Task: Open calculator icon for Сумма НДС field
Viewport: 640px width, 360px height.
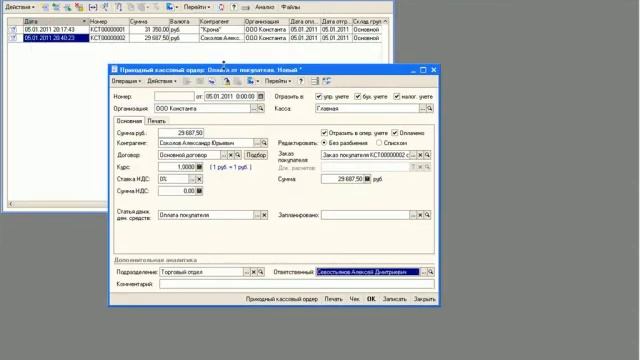Action: (x=199, y=191)
